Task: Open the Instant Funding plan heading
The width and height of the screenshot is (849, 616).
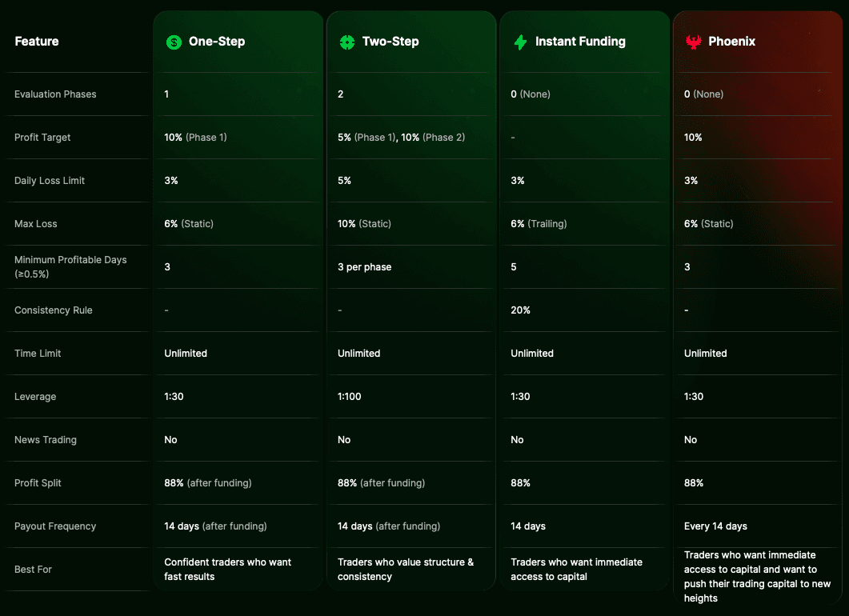Action: pyautogui.click(x=580, y=42)
